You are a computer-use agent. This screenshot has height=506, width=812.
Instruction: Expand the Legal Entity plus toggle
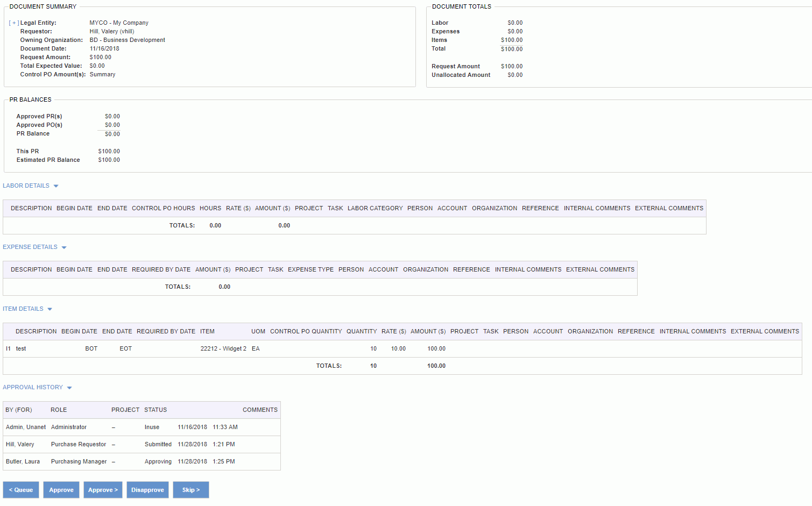click(x=14, y=23)
